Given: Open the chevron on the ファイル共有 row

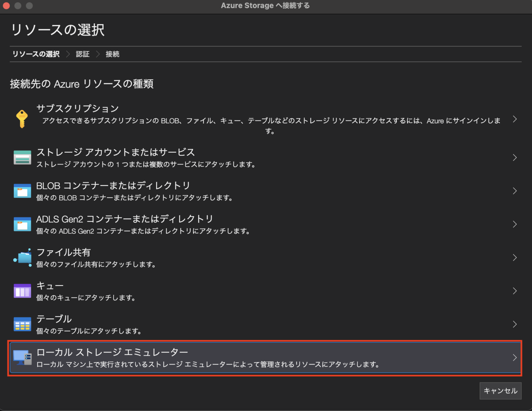Looking at the screenshot, I should click(x=515, y=258).
